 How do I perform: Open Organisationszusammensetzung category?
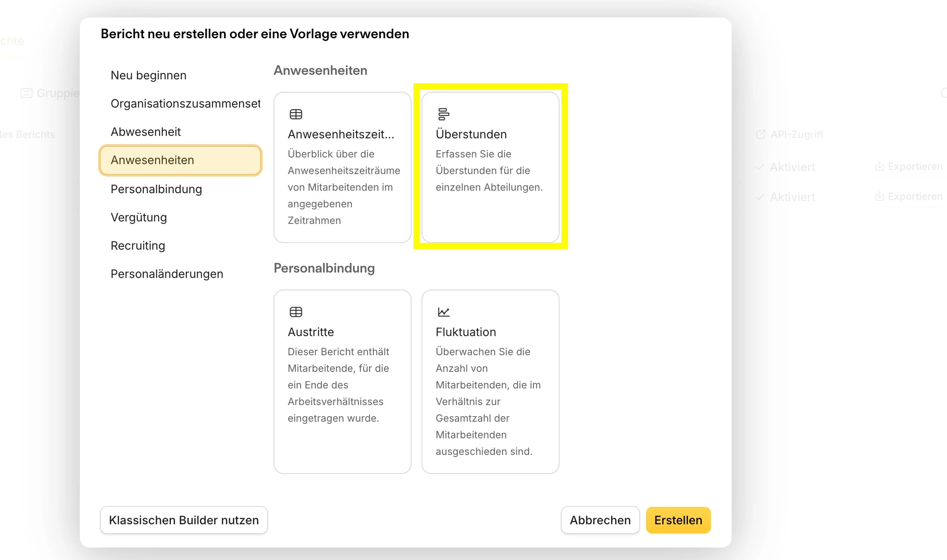click(x=185, y=103)
